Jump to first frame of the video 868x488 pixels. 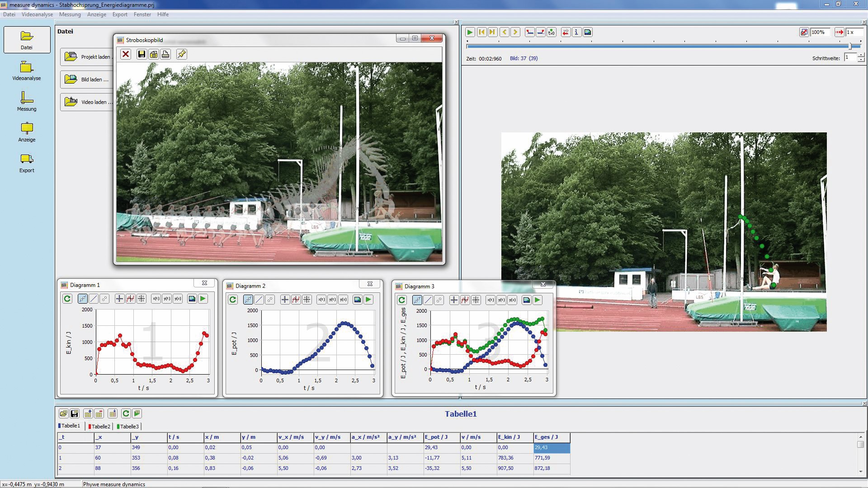481,32
